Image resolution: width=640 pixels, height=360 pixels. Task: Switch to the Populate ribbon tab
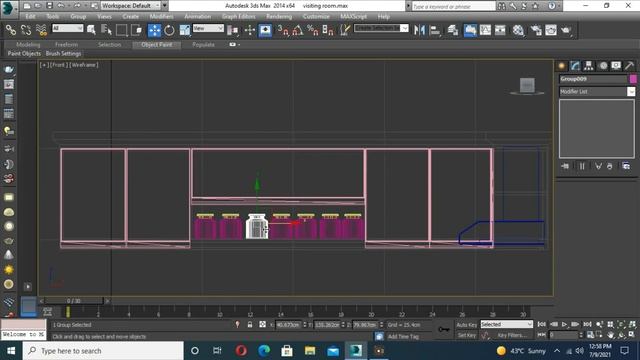203,44
